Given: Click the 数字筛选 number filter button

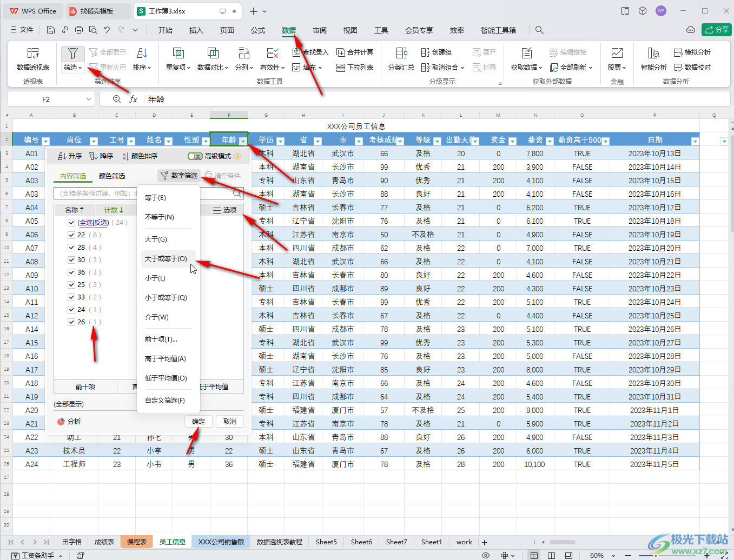Looking at the screenshot, I should click(179, 176).
